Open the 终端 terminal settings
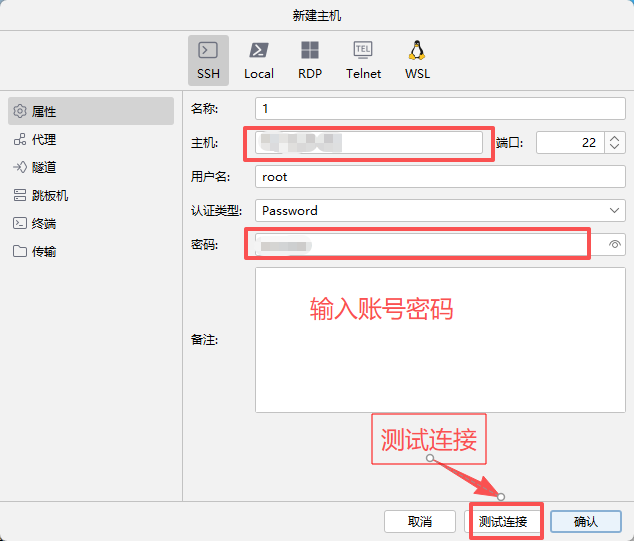The image size is (634, 541). pyautogui.click(x=91, y=223)
